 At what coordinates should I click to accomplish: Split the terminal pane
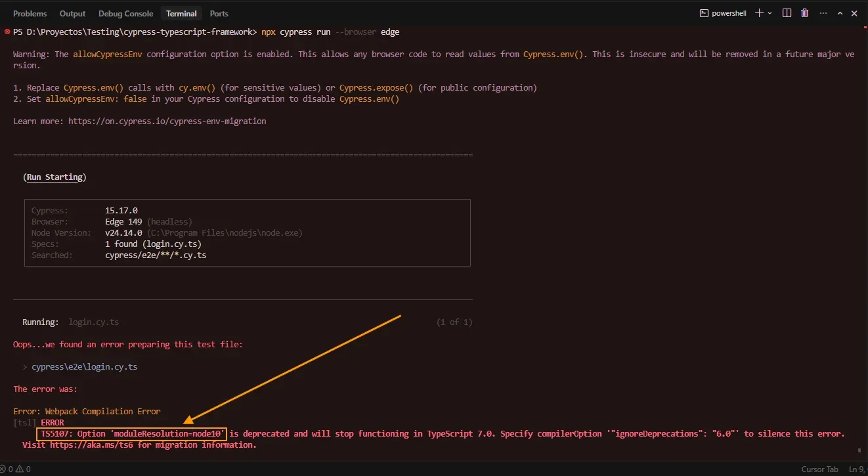coord(787,13)
